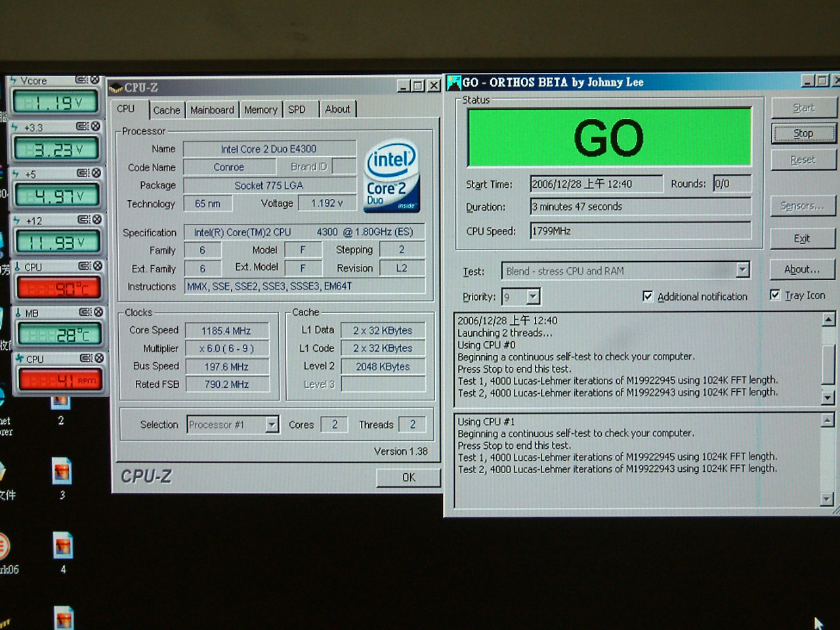Open settings icon on CPU fan widget
The image size is (840, 630).
[86, 358]
